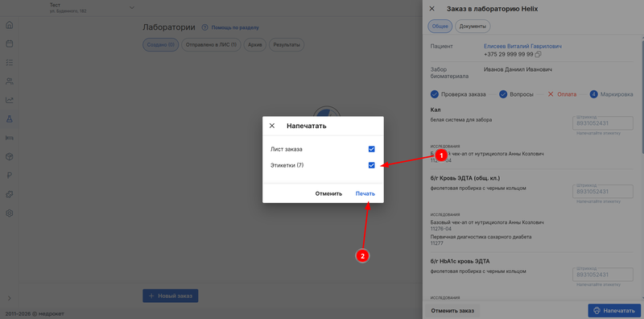Open patient 'Елисеев Виталий Гаврилович' link

pos(522,47)
